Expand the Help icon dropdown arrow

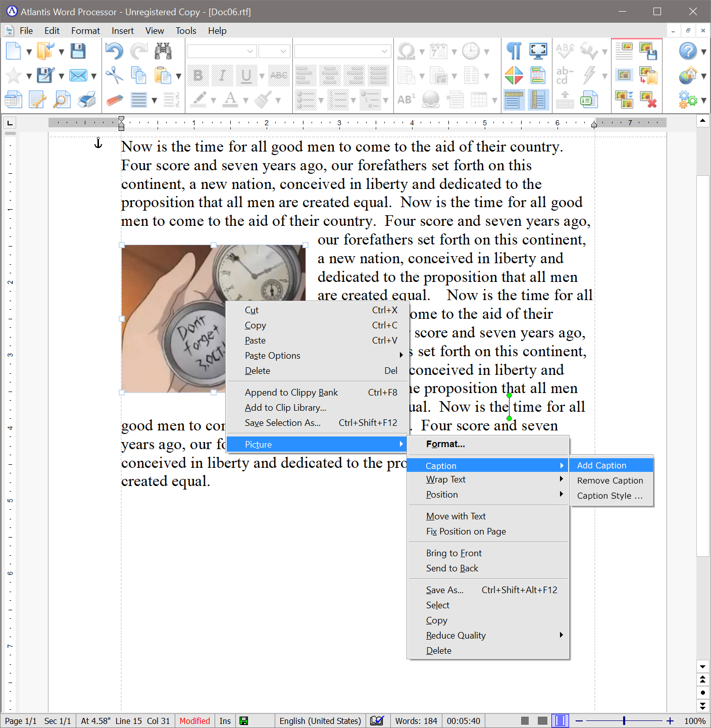[x=703, y=52]
